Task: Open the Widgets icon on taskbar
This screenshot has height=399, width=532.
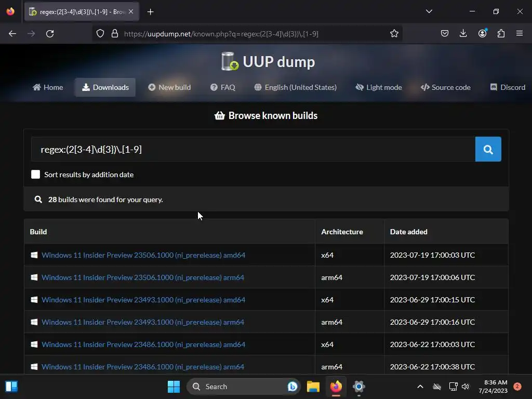Action: point(11,387)
